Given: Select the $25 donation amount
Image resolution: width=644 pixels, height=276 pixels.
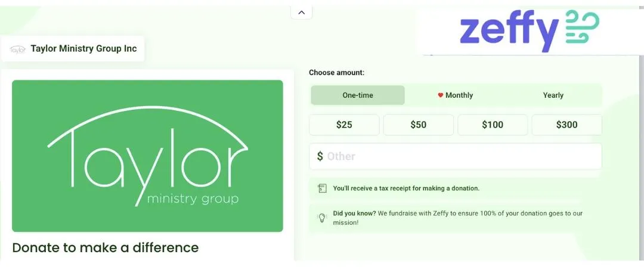Looking at the screenshot, I should pos(344,125).
